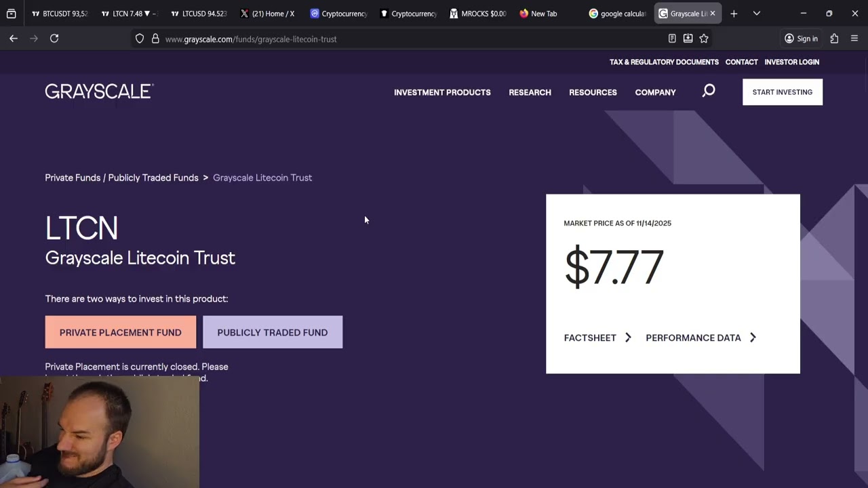Open the Factsheet link
Viewport: 868px width, 488px height.
590,338
